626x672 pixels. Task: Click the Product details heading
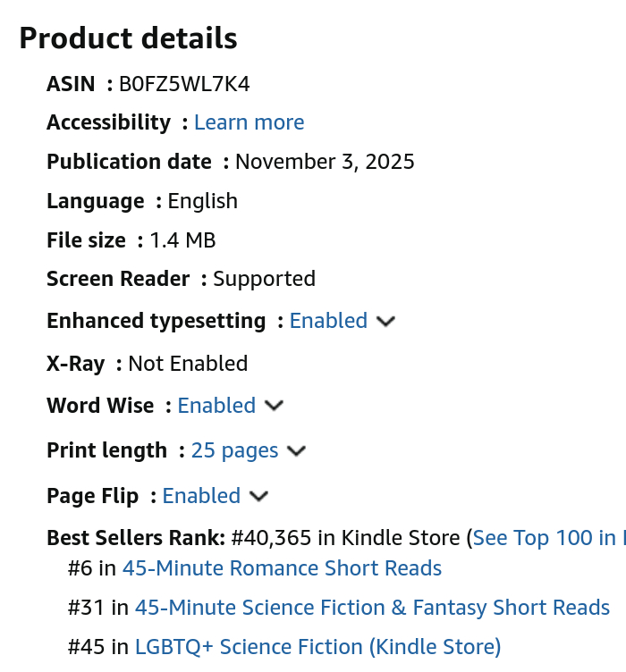pos(128,38)
